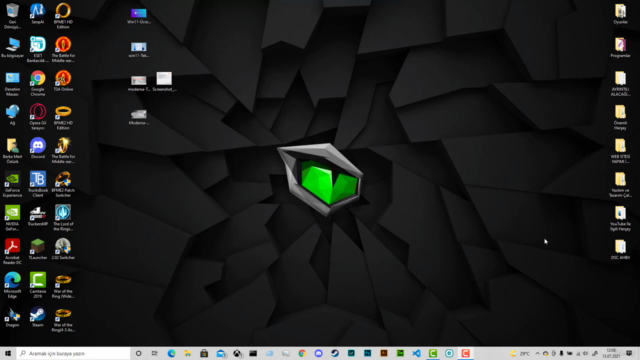
Task: Open the Önemli Herşey folder
Action: tap(620, 117)
